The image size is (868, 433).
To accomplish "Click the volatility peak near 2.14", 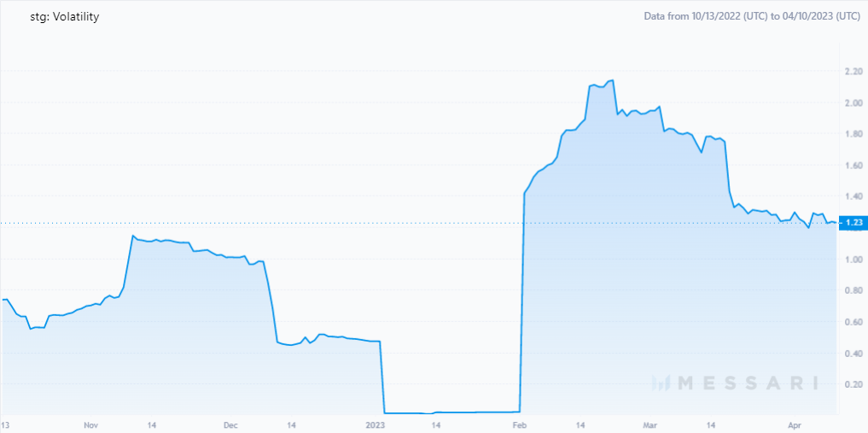I will pyautogui.click(x=612, y=80).
